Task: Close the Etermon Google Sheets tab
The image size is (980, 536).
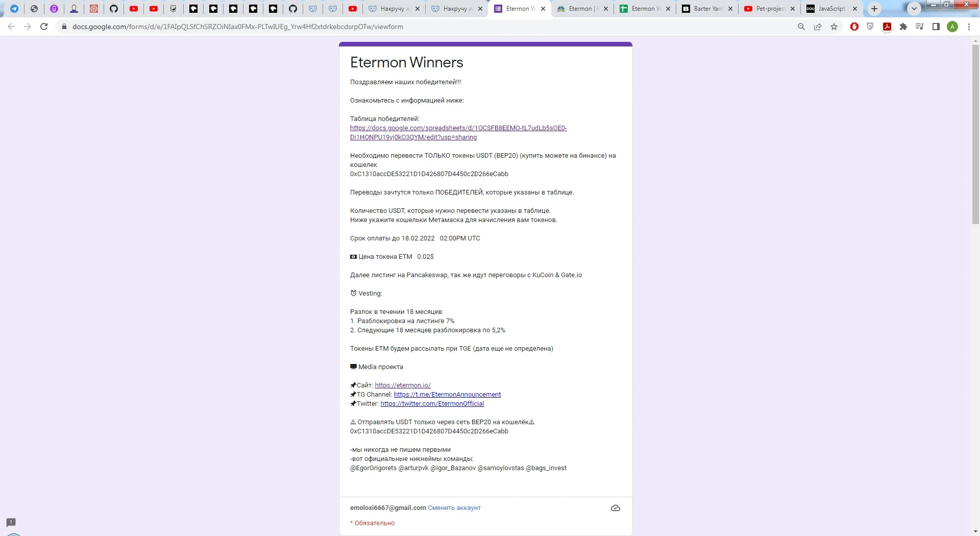Action: 668,9
